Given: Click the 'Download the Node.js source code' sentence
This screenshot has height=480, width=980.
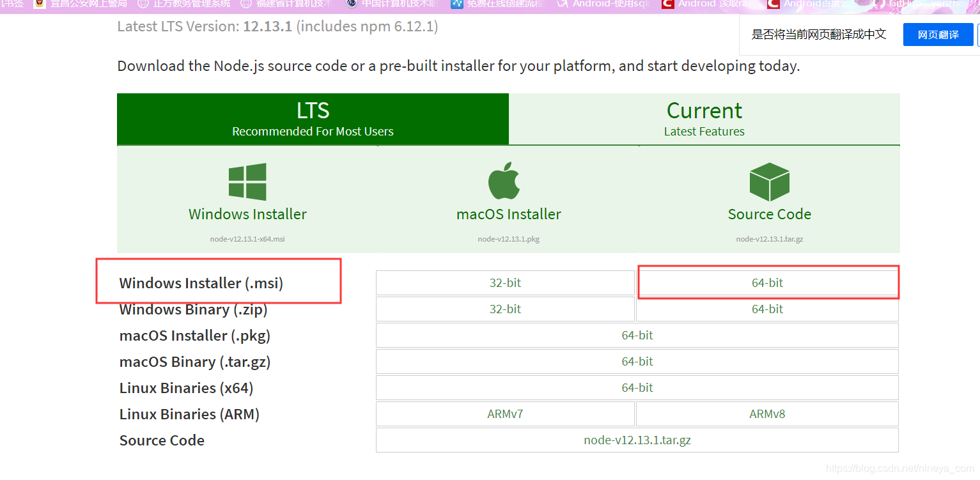Looking at the screenshot, I should coord(458,66).
